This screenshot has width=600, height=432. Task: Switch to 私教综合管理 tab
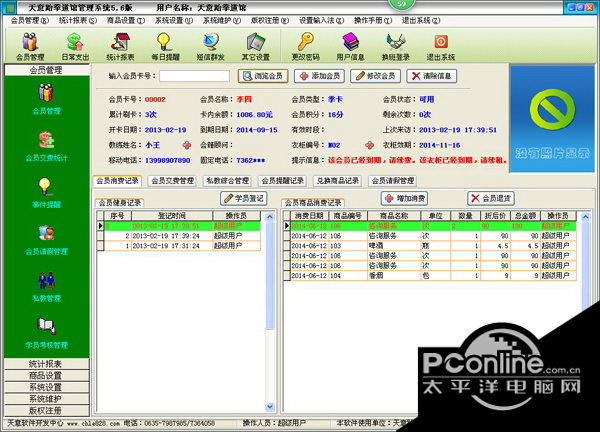[x=227, y=181]
